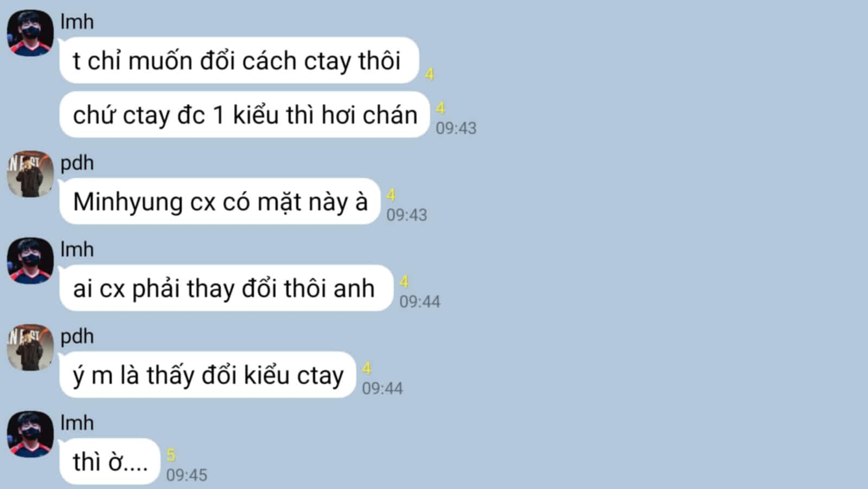Select the message "t chỉ muốn đổi cách ctay thôi"
This screenshot has height=489, width=868.
(239, 60)
